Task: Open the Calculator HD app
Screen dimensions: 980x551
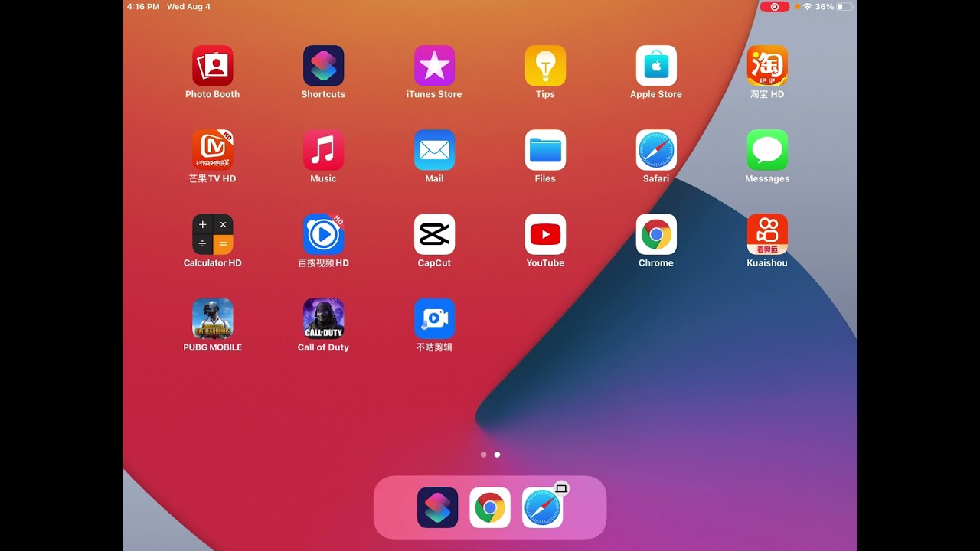Action: pyautogui.click(x=212, y=234)
